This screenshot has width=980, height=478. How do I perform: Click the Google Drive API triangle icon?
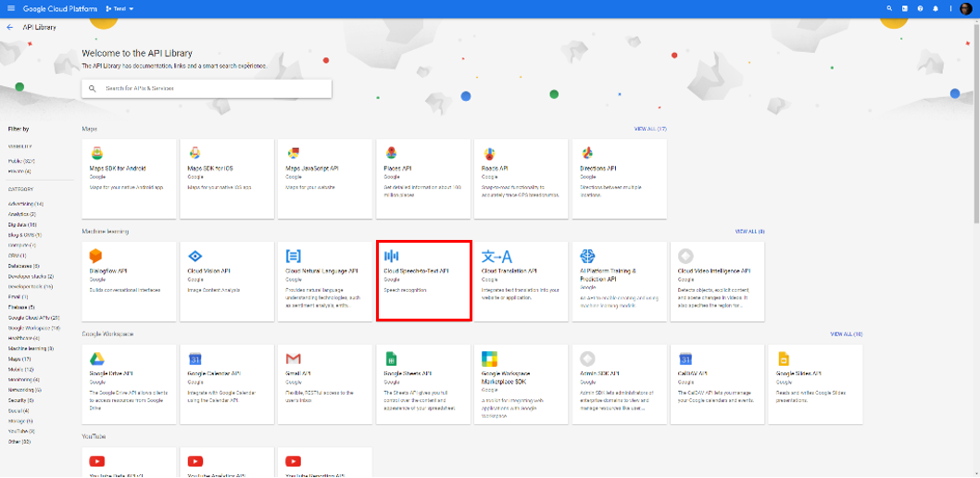pyautogui.click(x=96, y=358)
